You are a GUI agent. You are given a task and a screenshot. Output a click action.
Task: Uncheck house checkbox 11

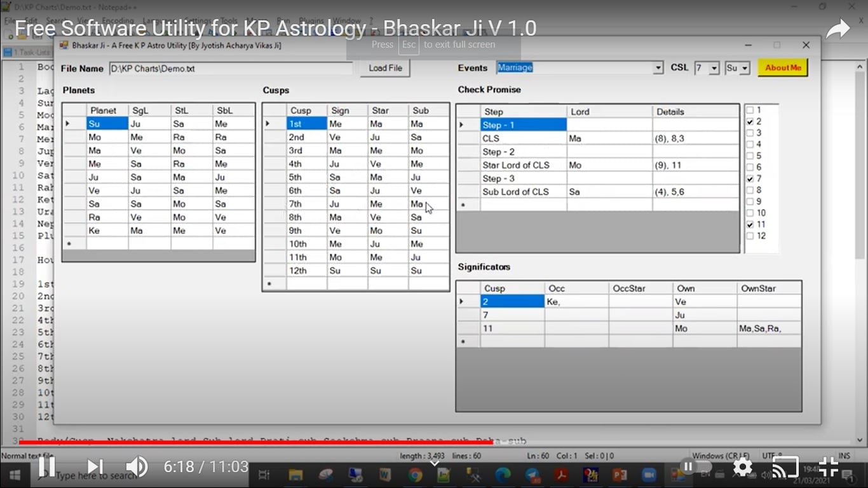click(750, 224)
